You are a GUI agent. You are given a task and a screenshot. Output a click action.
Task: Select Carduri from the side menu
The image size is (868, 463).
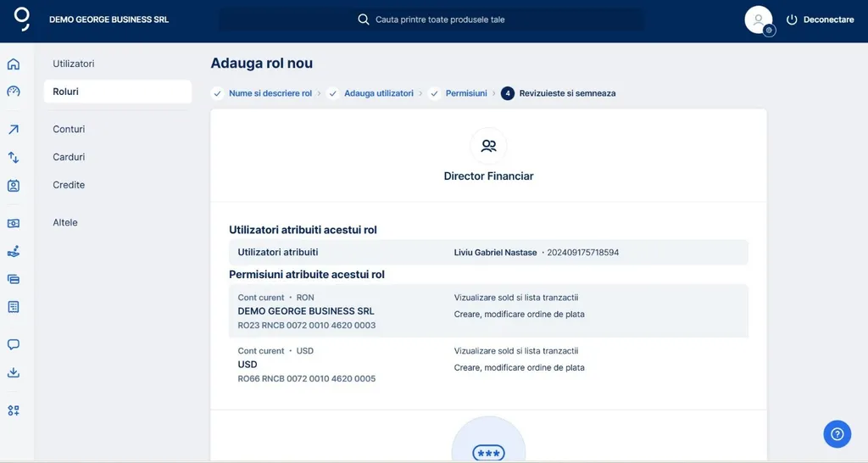point(69,157)
